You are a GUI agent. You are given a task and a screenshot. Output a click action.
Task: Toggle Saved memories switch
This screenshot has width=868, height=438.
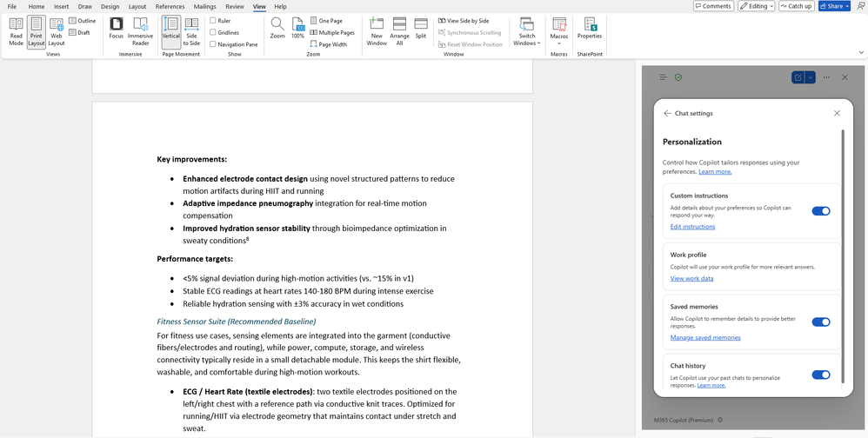pos(821,322)
